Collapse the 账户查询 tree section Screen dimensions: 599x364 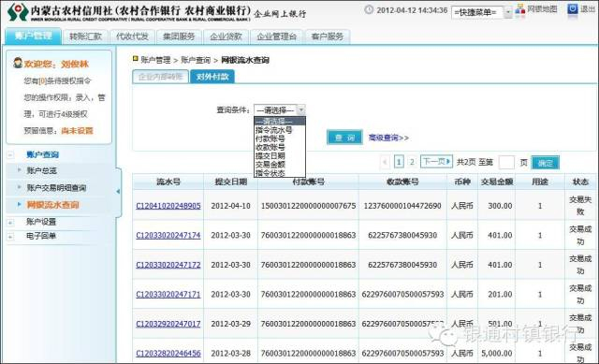10,154
